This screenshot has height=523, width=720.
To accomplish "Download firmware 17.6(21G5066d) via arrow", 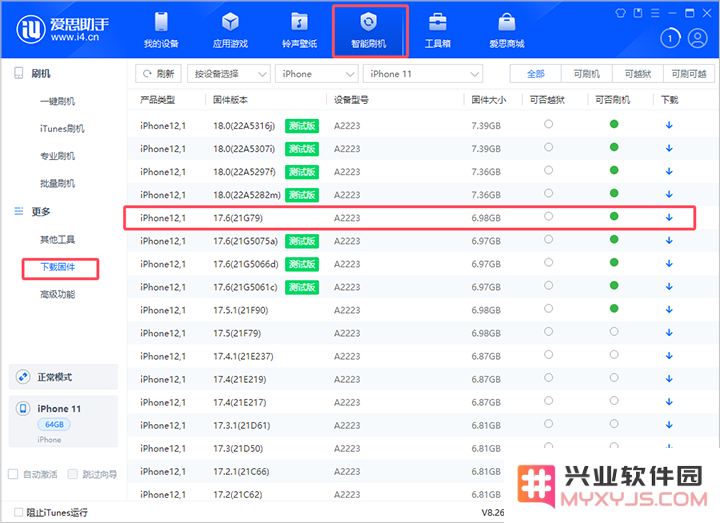I will pyautogui.click(x=669, y=264).
